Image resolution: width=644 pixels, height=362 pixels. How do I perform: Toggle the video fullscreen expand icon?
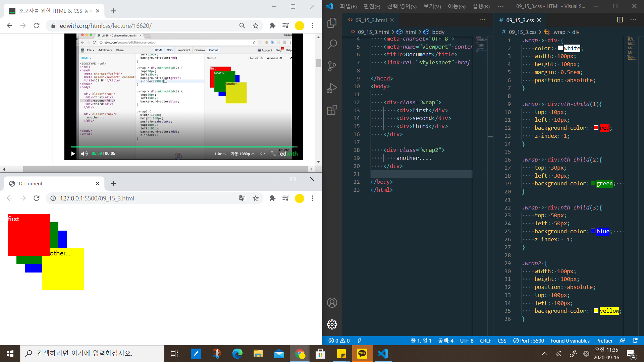273,154
